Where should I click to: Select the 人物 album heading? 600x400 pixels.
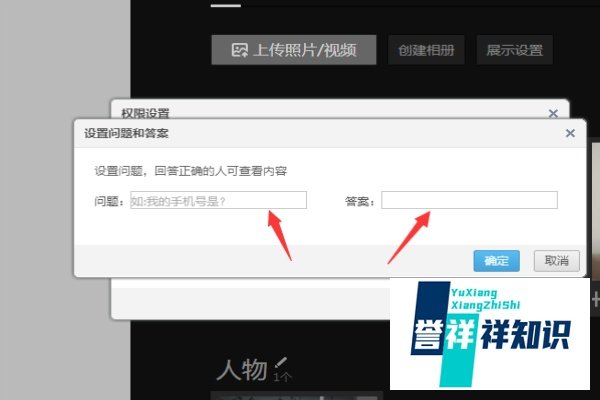(x=241, y=370)
